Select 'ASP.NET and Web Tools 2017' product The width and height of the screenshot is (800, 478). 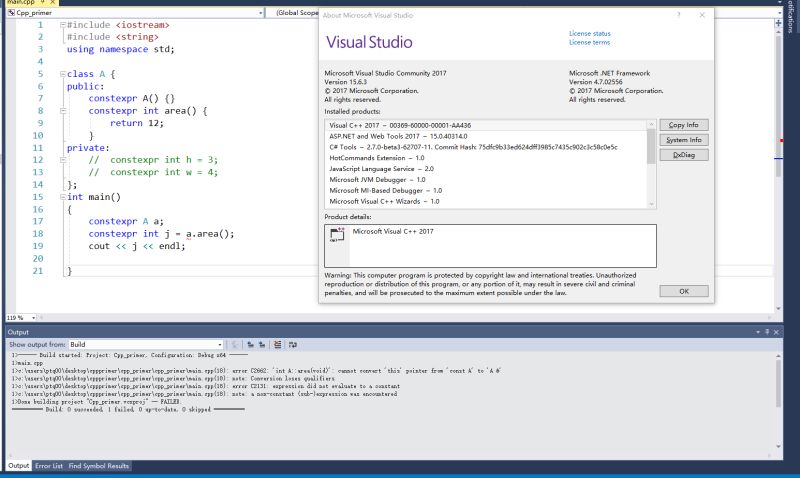pos(486,136)
